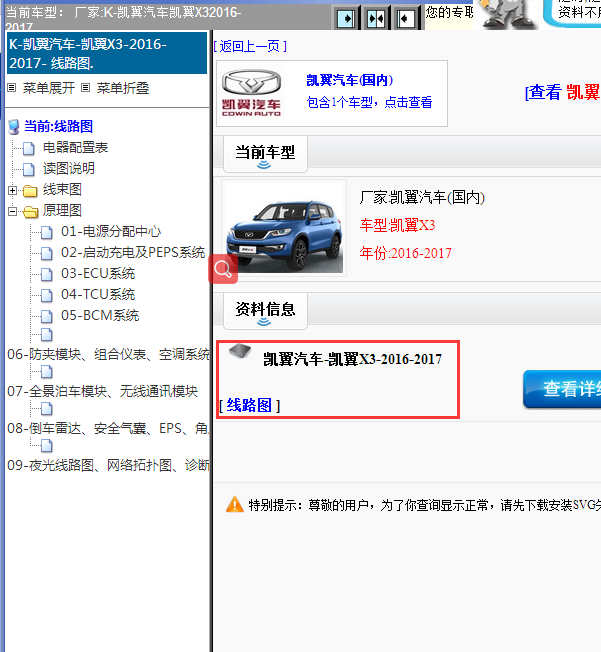Expand the 线束图 tree folder
The width and height of the screenshot is (601, 652).
(x=12, y=190)
